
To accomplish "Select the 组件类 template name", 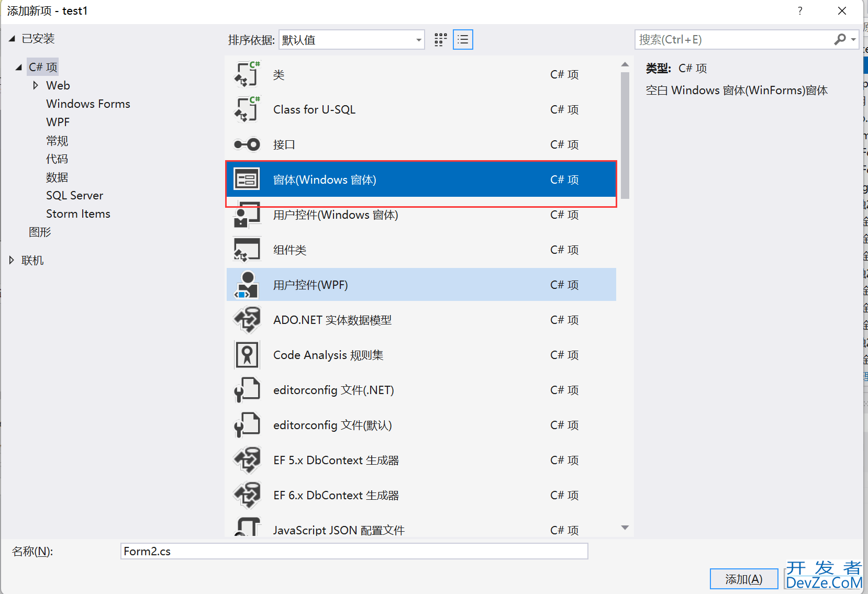I will pos(290,250).
